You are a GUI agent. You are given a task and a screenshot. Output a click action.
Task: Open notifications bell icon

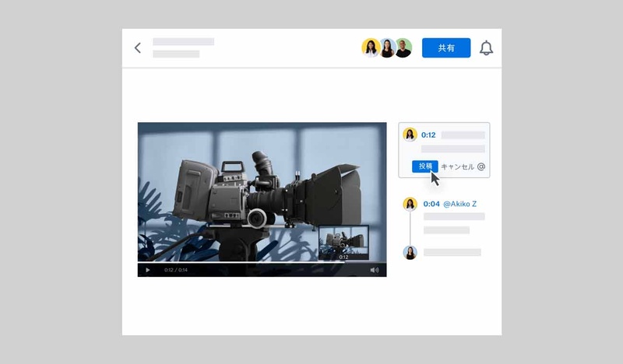486,48
